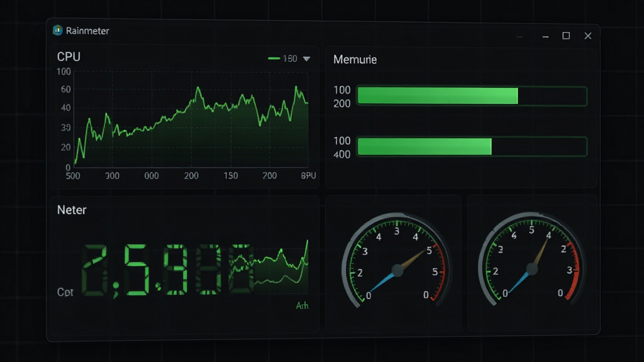Click the 500 label on the CPU x-axis
Screen dimensions: 644x362
pyautogui.click(x=73, y=176)
